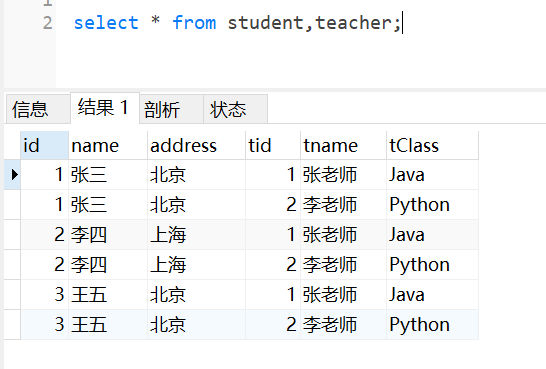
Task: Click Python cell in the 王五 row
Action: [432, 324]
